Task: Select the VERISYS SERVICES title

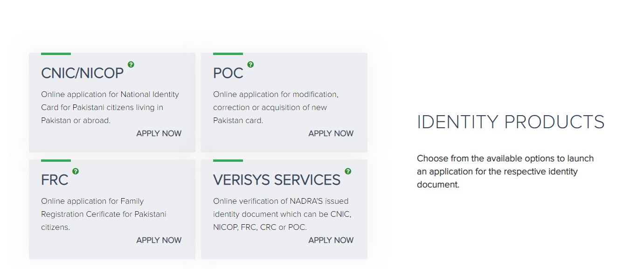Action: (x=277, y=180)
